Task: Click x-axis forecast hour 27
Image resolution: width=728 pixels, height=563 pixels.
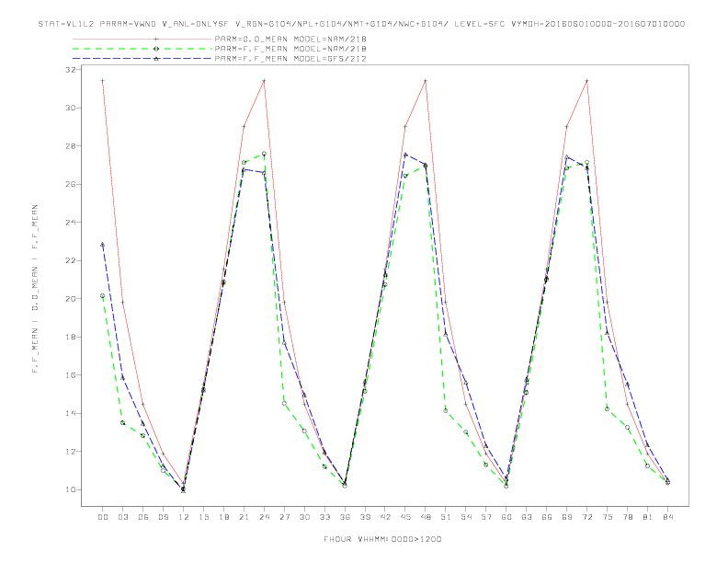Action: pos(284,517)
